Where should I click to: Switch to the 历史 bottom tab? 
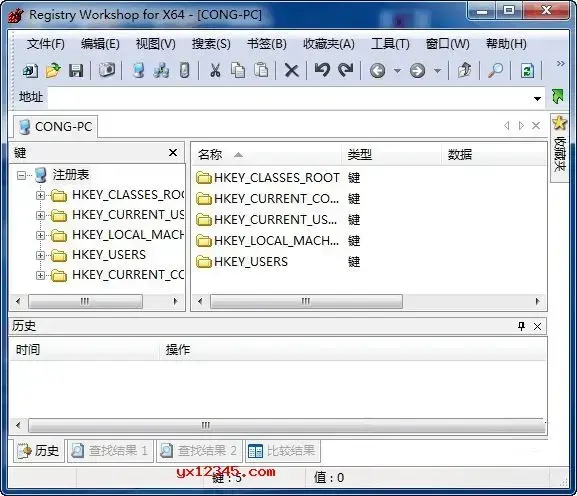tap(39, 451)
